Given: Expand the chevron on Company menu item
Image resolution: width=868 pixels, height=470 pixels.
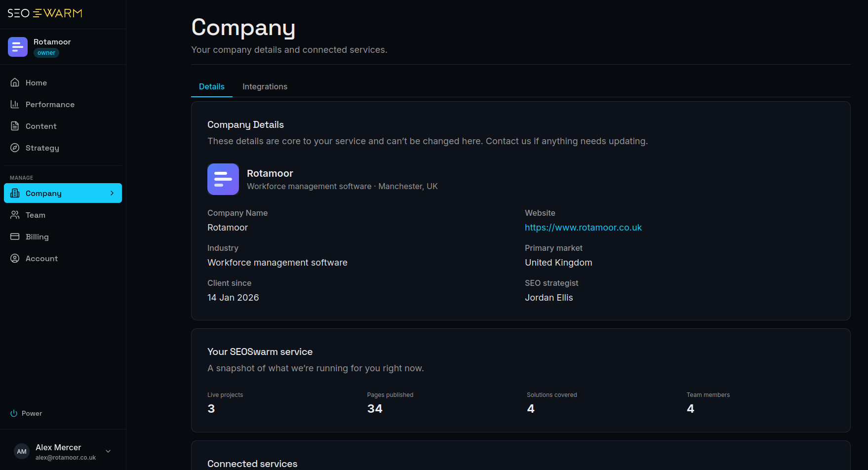Looking at the screenshot, I should click(x=112, y=193).
